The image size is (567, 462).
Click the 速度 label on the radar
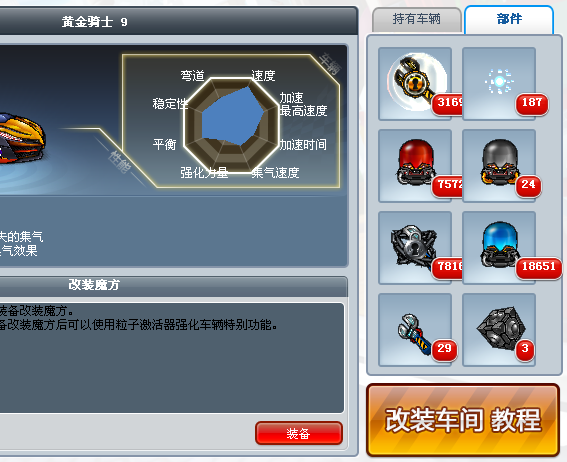pos(263,76)
